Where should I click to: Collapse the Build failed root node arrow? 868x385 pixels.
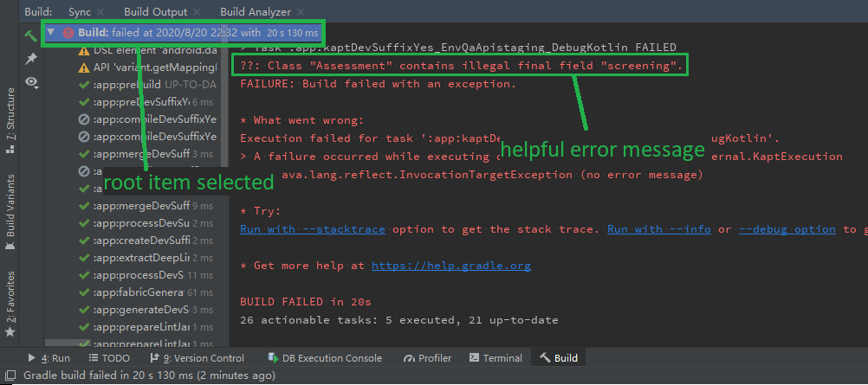tap(51, 33)
